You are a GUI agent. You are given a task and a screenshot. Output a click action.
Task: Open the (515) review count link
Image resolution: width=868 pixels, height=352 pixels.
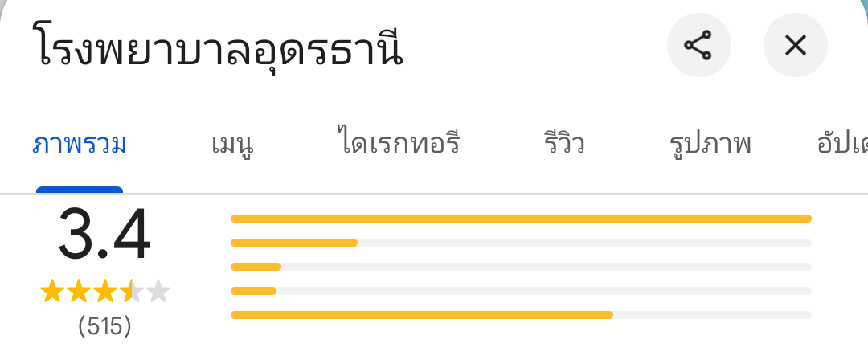pos(104,327)
